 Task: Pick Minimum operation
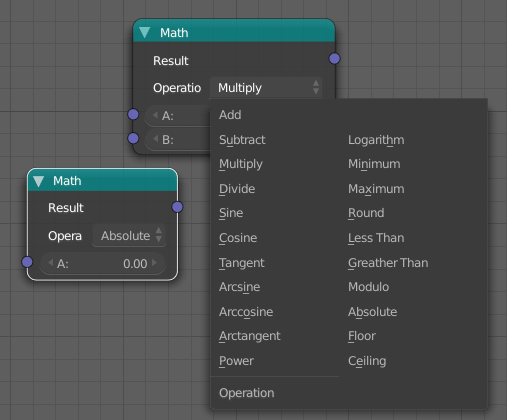click(x=374, y=164)
